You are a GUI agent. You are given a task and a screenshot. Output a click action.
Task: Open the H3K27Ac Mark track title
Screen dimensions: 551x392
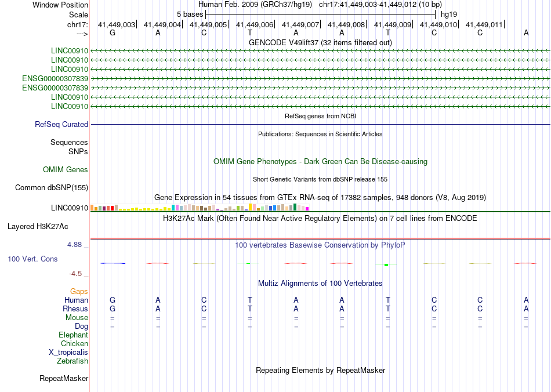pos(320,219)
